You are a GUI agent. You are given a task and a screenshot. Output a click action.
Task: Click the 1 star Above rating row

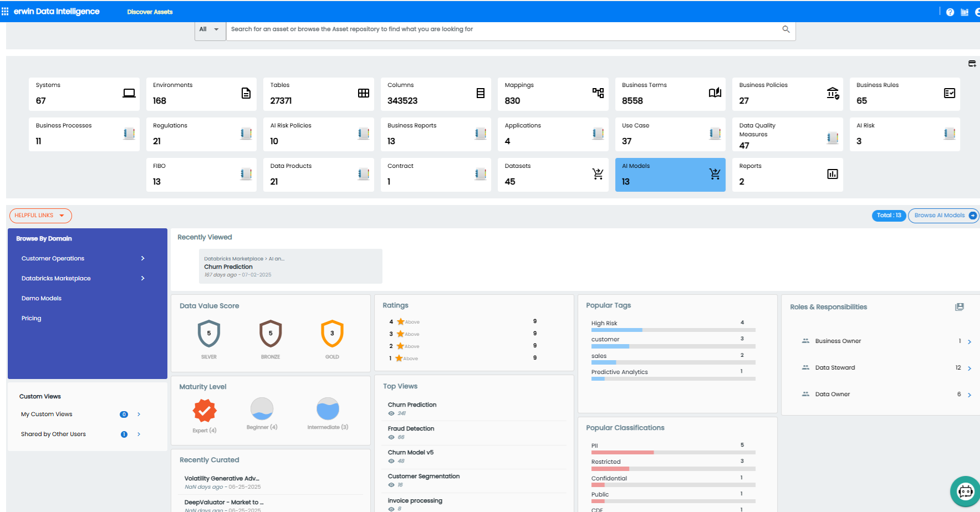(x=463, y=359)
